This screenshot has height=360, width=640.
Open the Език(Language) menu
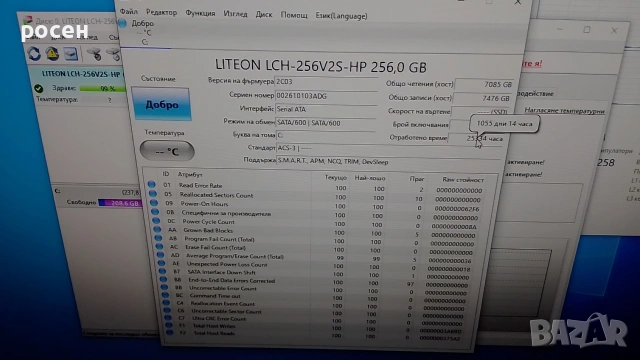[341, 16]
